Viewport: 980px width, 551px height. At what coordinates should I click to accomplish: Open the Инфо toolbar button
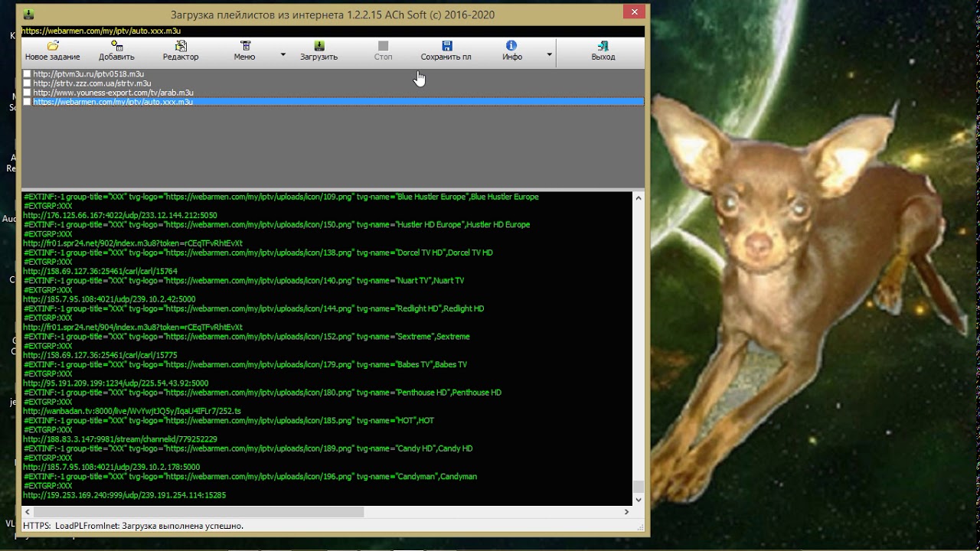pyautogui.click(x=512, y=51)
